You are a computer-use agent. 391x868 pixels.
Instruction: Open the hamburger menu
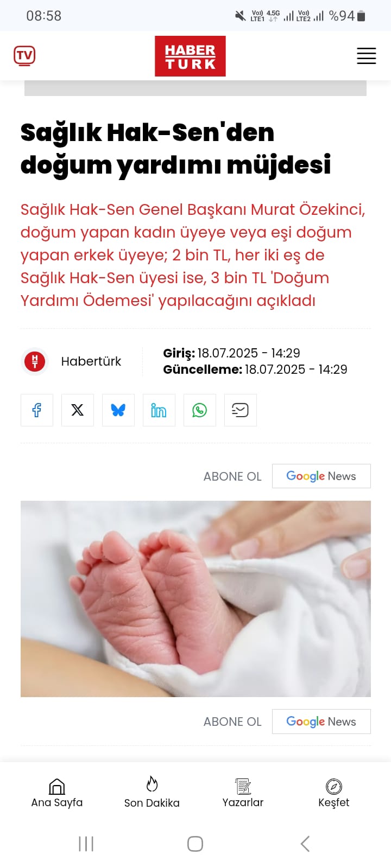pos(367,56)
